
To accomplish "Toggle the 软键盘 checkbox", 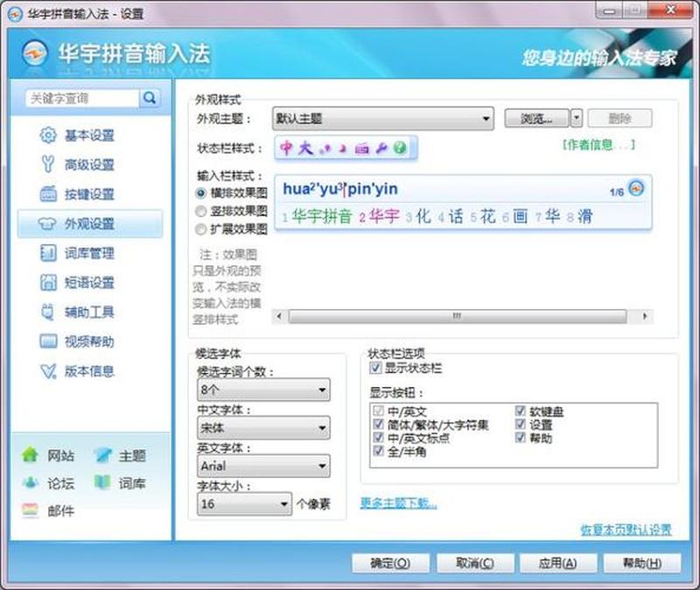I will tap(520, 411).
